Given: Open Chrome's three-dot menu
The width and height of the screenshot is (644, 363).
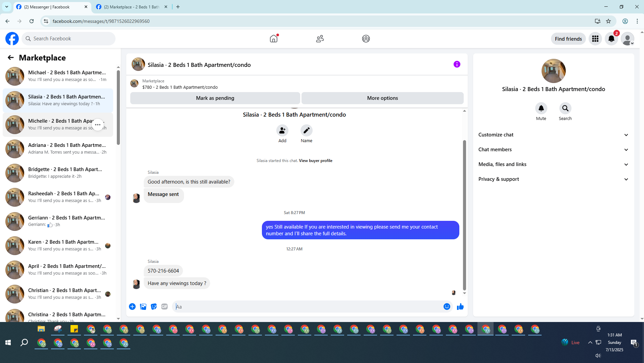Looking at the screenshot, I should tap(637, 21).
